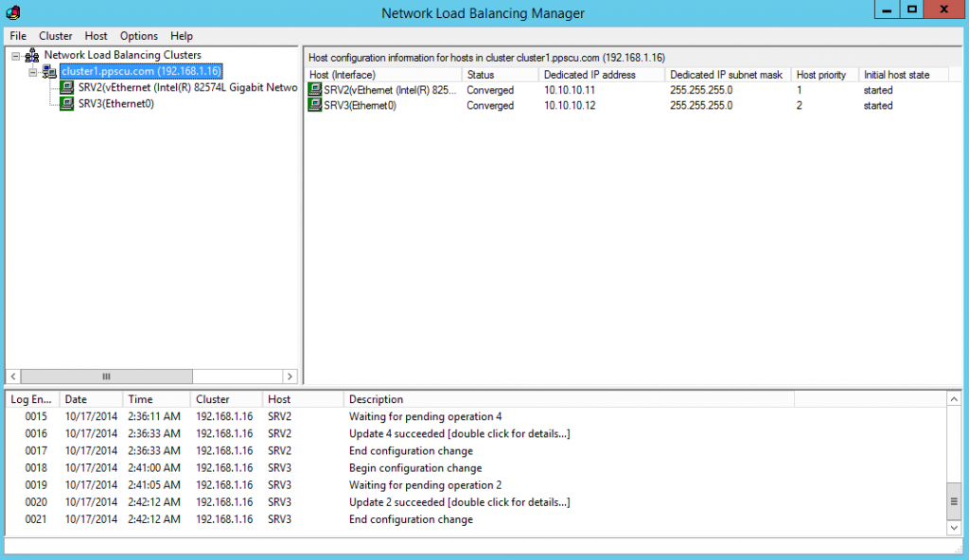This screenshot has width=969, height=560.
Task: Open the Options menu
Action: click(139, 36)
